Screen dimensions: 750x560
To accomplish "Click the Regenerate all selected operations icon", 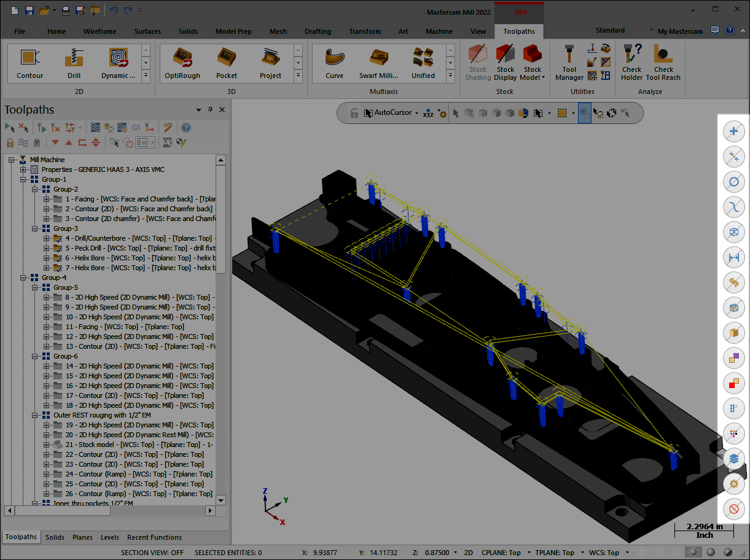I will (x=42, y=128).
